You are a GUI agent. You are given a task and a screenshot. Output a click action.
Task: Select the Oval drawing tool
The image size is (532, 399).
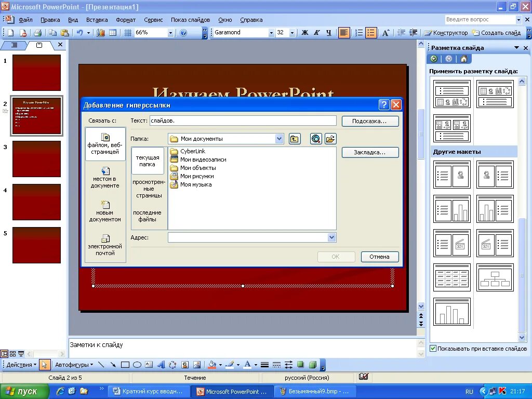pyautogui.click(x=137, y=365)
